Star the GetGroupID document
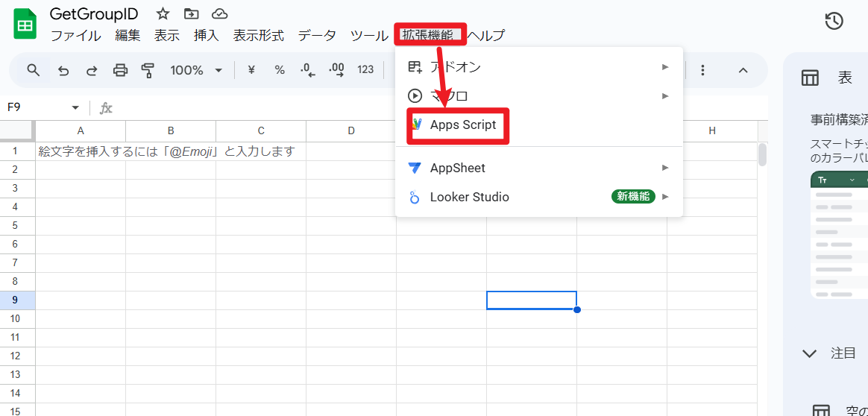 pos(163,14)
